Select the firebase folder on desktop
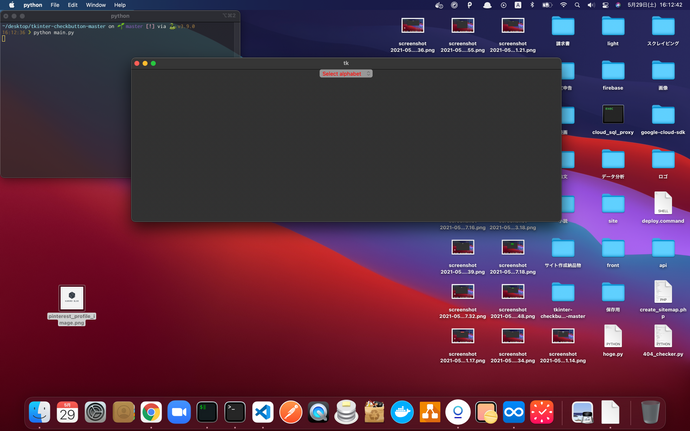Image resolution: width=690 pixels, height=431 pixels. [613, 73]
